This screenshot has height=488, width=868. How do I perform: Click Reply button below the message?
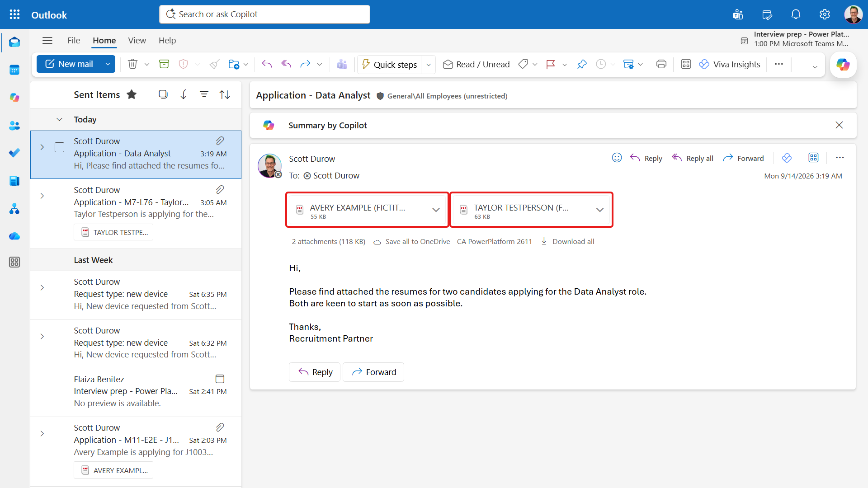pos(315,372)
